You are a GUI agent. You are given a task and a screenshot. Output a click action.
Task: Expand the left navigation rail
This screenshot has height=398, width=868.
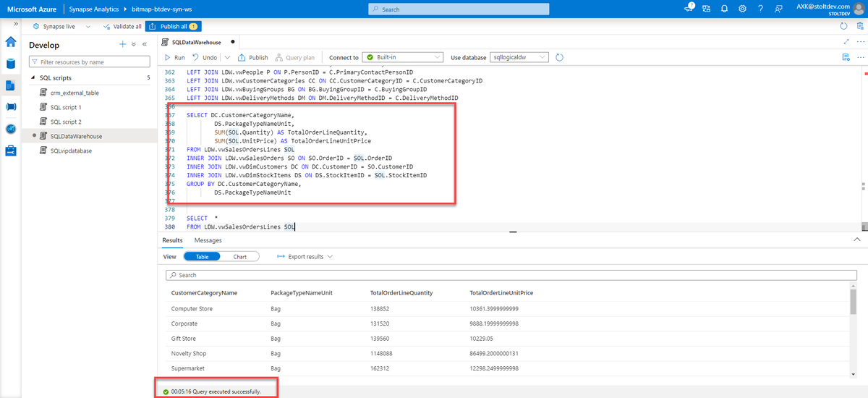click(x=16, y=24)
